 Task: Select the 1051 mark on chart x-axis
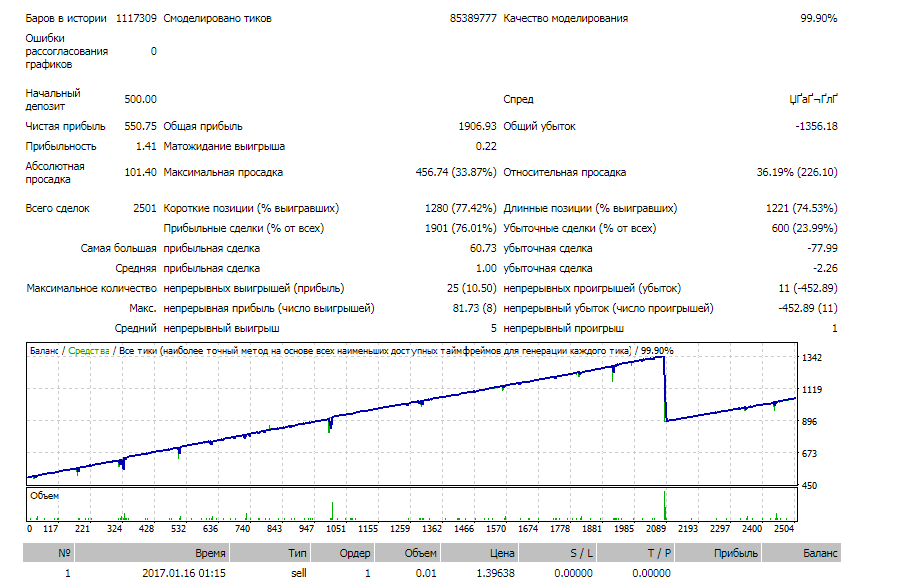[336, 529]
